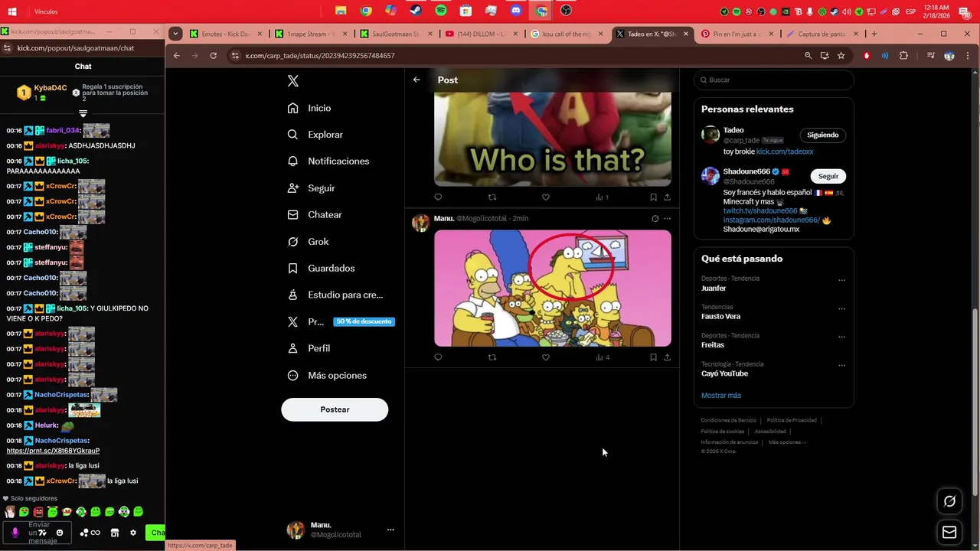Collapse the Kick chat leaderboard arrow
This screenshot has width=980, height=551.
83,113
